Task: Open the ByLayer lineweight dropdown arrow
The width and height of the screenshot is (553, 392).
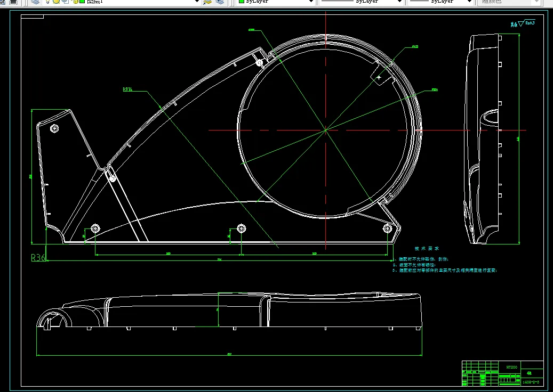Action: [x=469, y=2]
